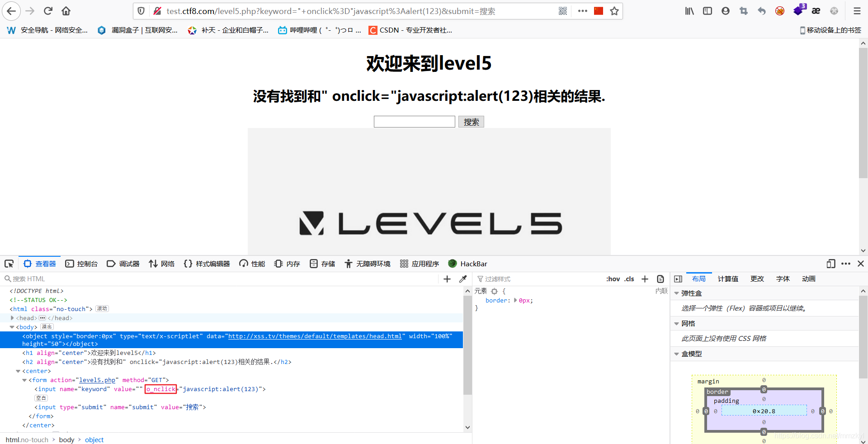Click the 搜索 search button on page
Viewport: 868px width, 444px height.
[x=471, y=122]
